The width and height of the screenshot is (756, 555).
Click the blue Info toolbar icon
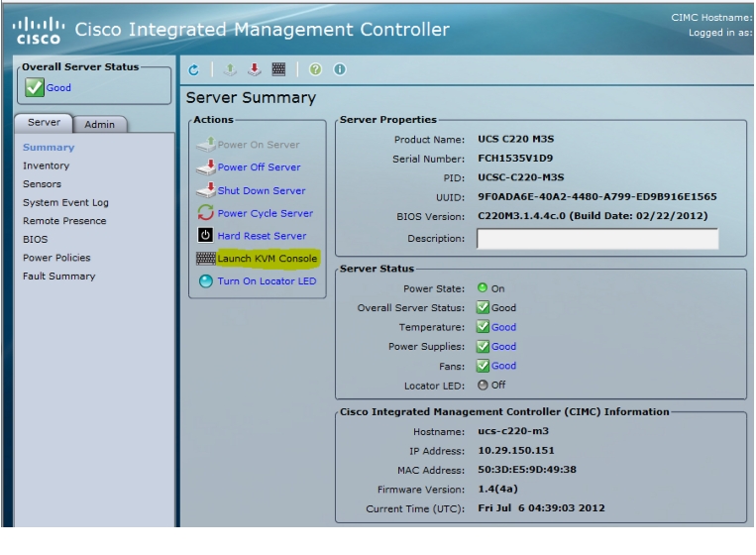coord(340,69)
